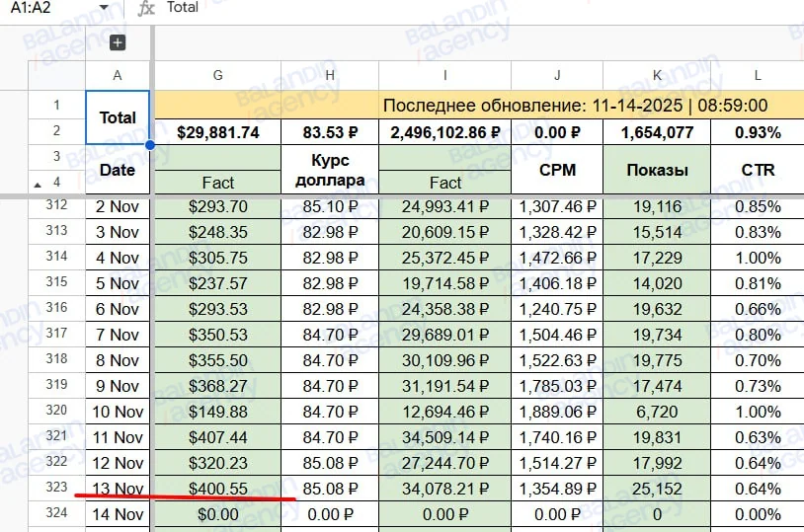Viewport: 804px width, 532px height.
Task: Select column H header
Action: [330, 75]
